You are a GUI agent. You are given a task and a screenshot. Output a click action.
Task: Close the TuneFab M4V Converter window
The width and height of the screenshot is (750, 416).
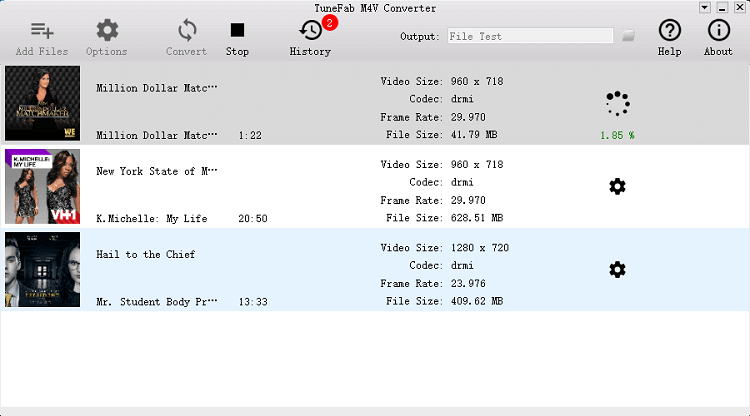coord(739,8)
